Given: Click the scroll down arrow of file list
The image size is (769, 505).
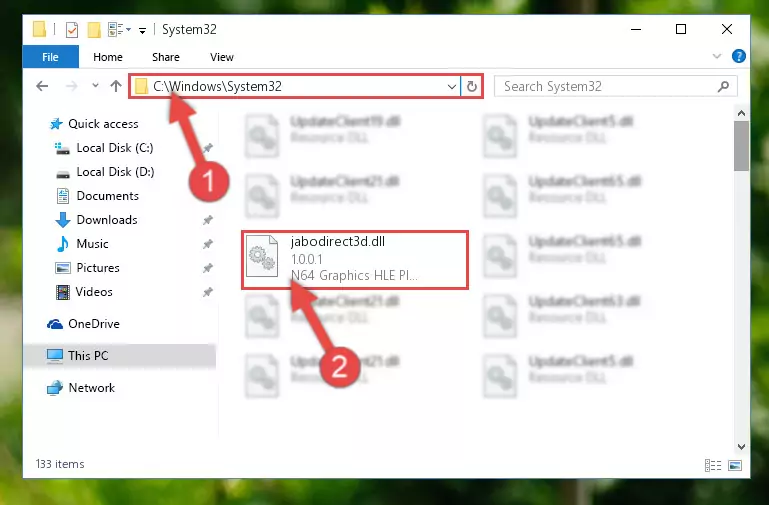Looking at the screenshot, I should tap(742, 447).
